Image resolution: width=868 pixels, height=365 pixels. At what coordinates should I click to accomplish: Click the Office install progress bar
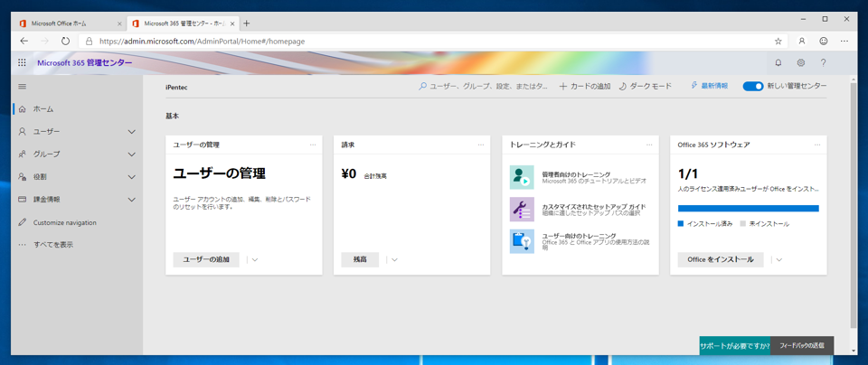[748, 209]
